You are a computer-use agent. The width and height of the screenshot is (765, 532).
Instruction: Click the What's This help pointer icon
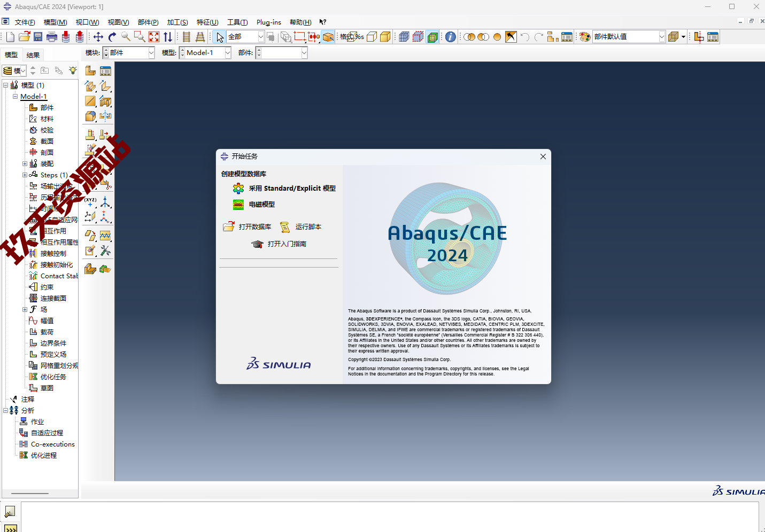323,22
